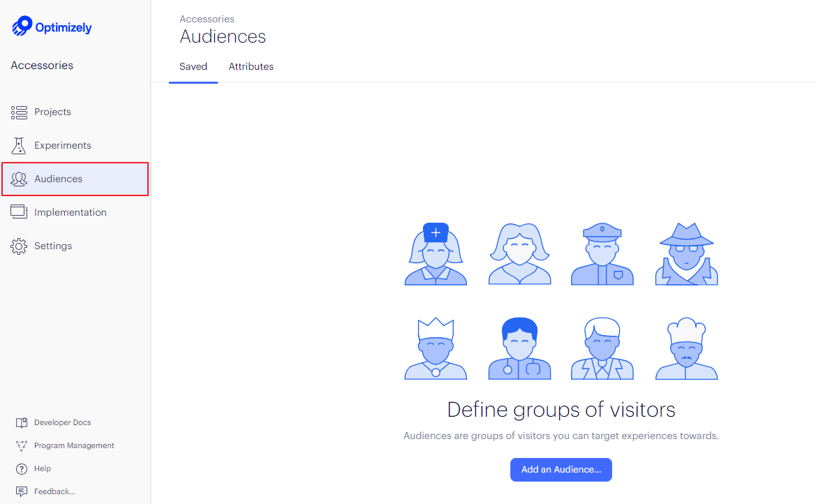Click the Accessories breadcrumb above Audiences heading
The width and height of the screenshot is (816, 504).
pyautogui.click(x=207, y=19)
